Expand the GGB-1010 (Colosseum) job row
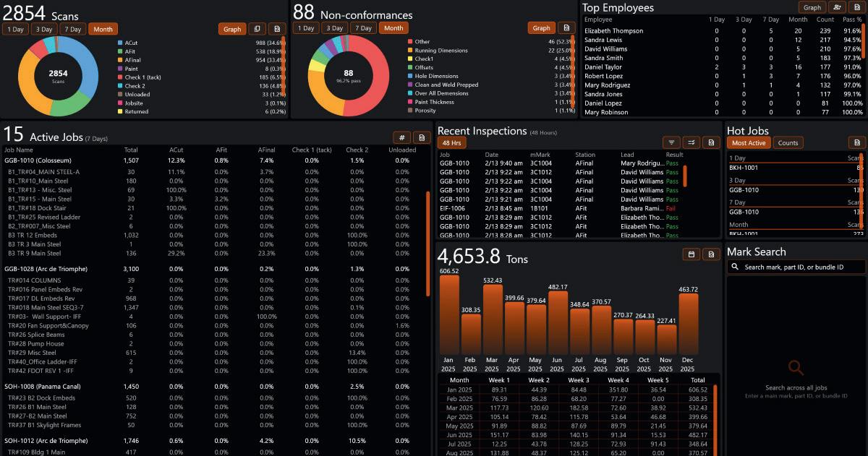868x456 pixels. click(x=217, y=160)
